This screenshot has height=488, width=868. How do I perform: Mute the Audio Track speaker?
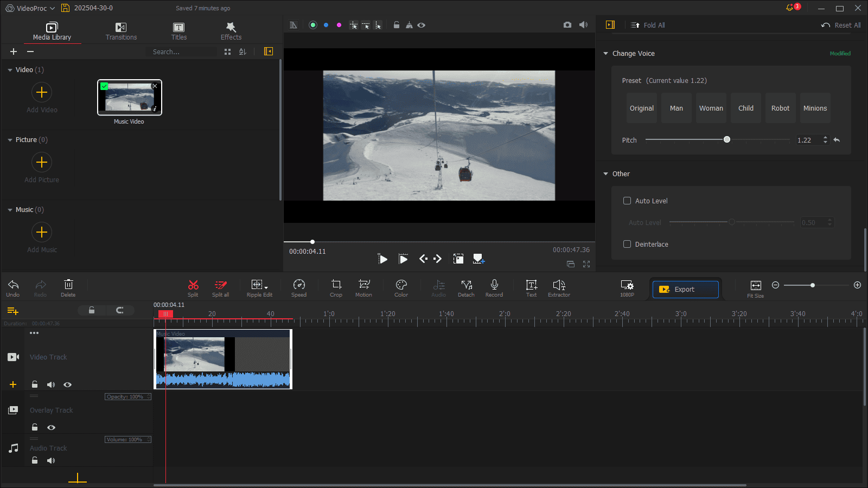[51, 460]
